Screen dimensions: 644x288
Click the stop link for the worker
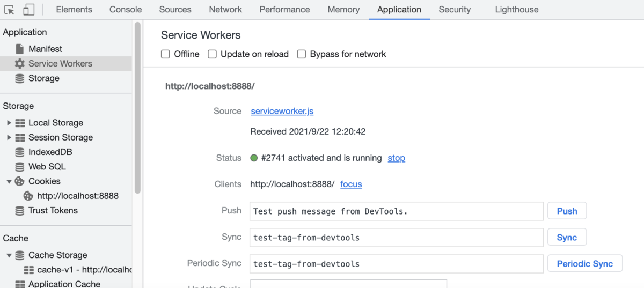(397, 158)
